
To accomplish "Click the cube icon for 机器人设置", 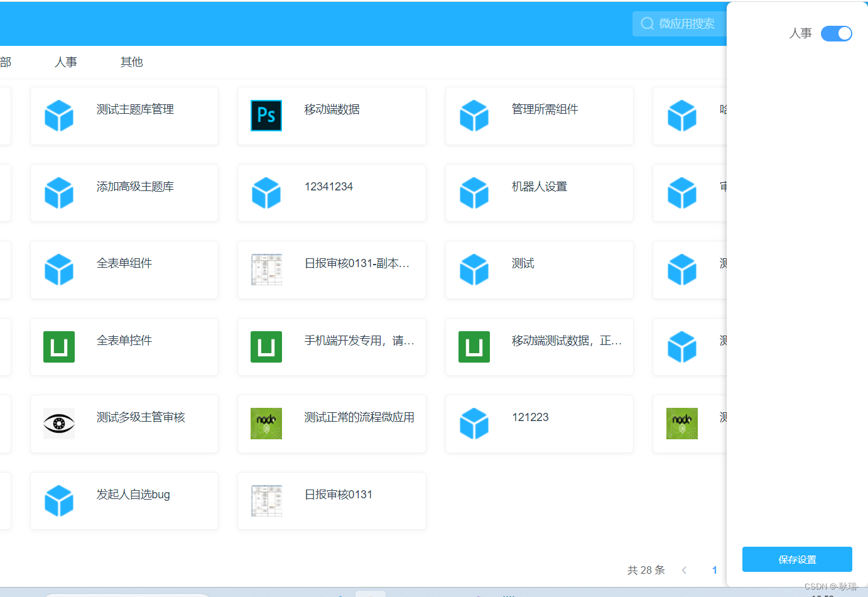I will pyautogui.click(x=474, y=193).
